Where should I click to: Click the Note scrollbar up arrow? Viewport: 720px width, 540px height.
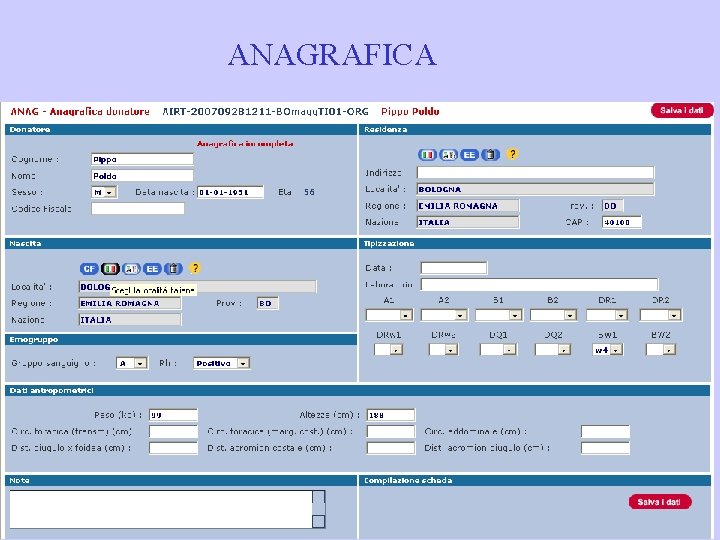coord(319,497)
